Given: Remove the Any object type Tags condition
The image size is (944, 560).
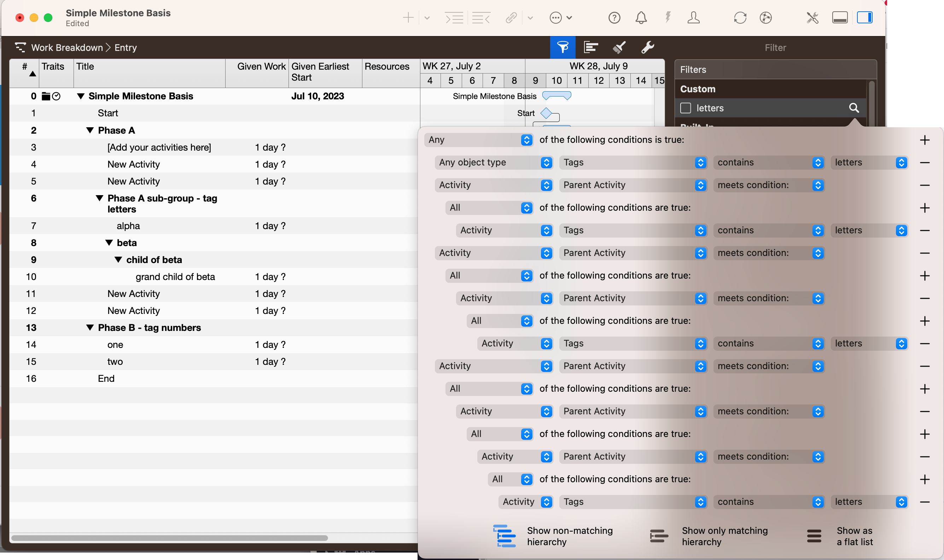Looking at the screenshot, I should click(x=925, y=163).
